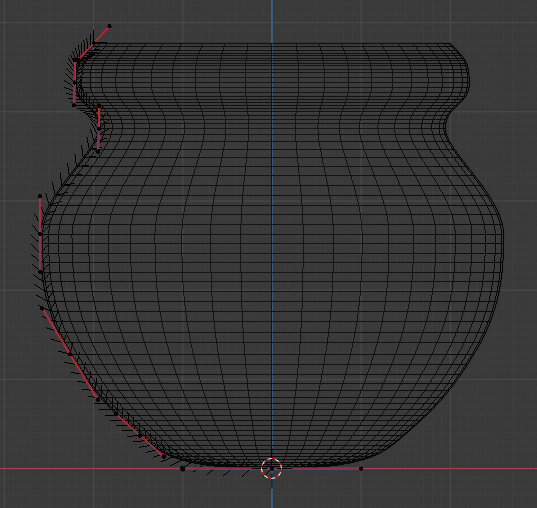Click the upper endpoint of the neck handle
Screen dimensions: 537x508
click(x=99, y=106)
